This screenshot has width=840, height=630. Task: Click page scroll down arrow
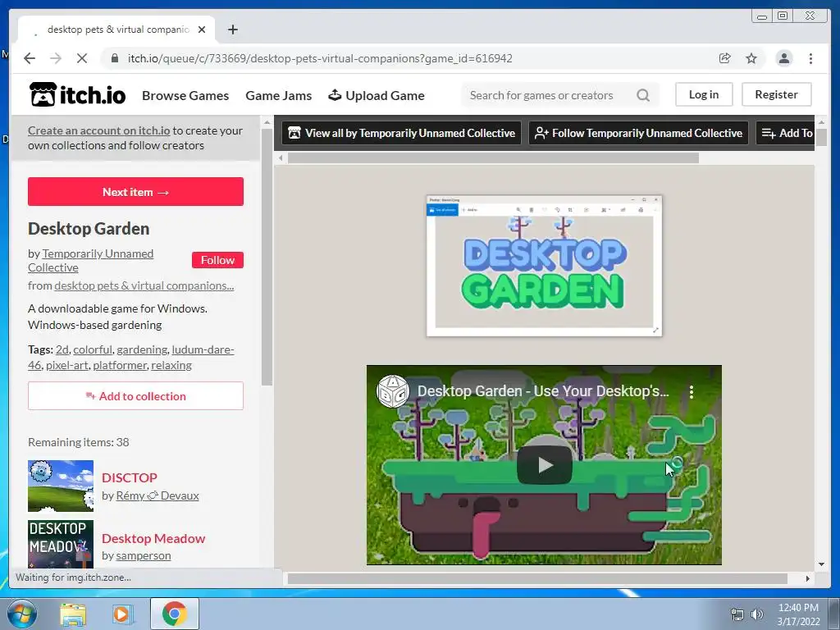pos(821,564)
